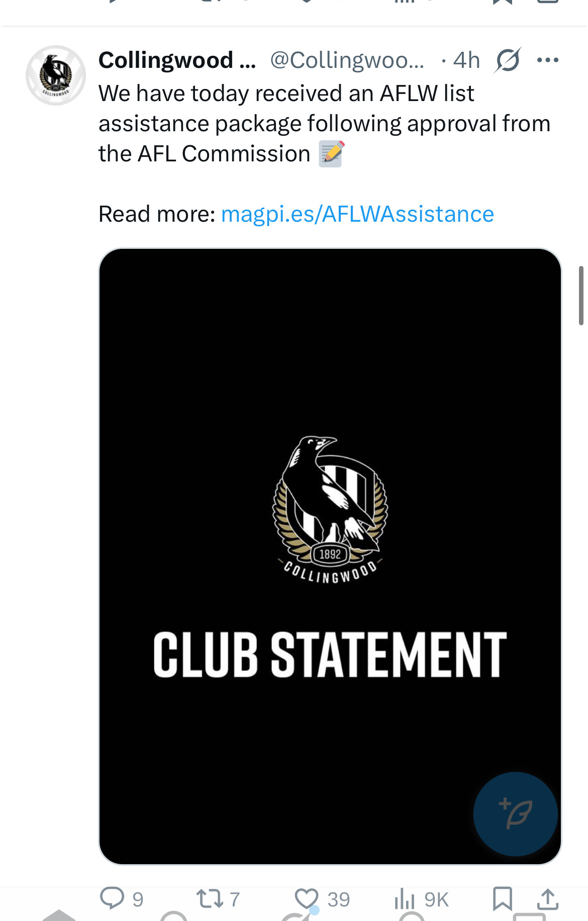Tap the floating compose post button

coord(515,814)
